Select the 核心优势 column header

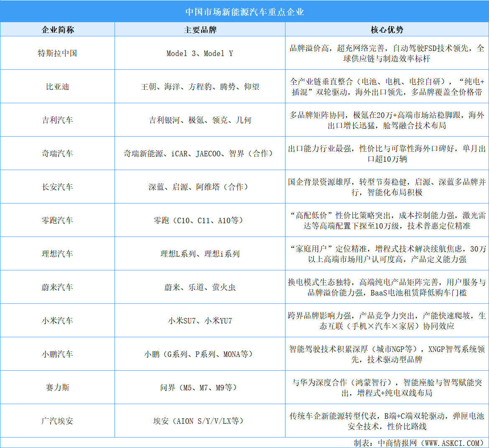click(x=387, y=30)
